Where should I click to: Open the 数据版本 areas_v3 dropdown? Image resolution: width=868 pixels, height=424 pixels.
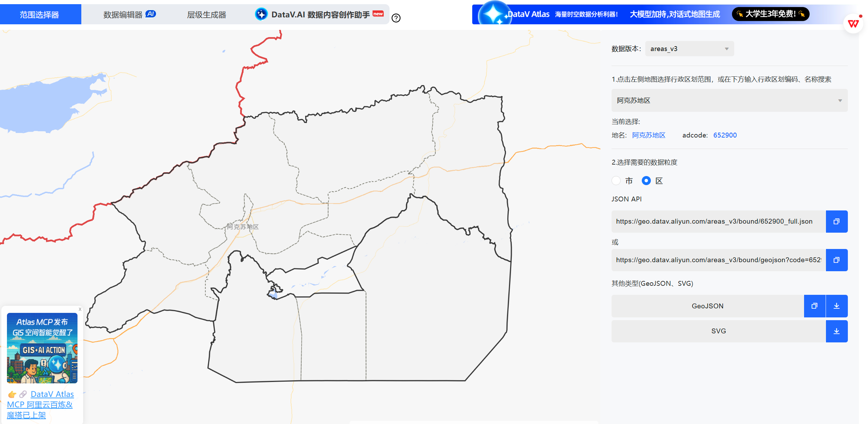689,49
